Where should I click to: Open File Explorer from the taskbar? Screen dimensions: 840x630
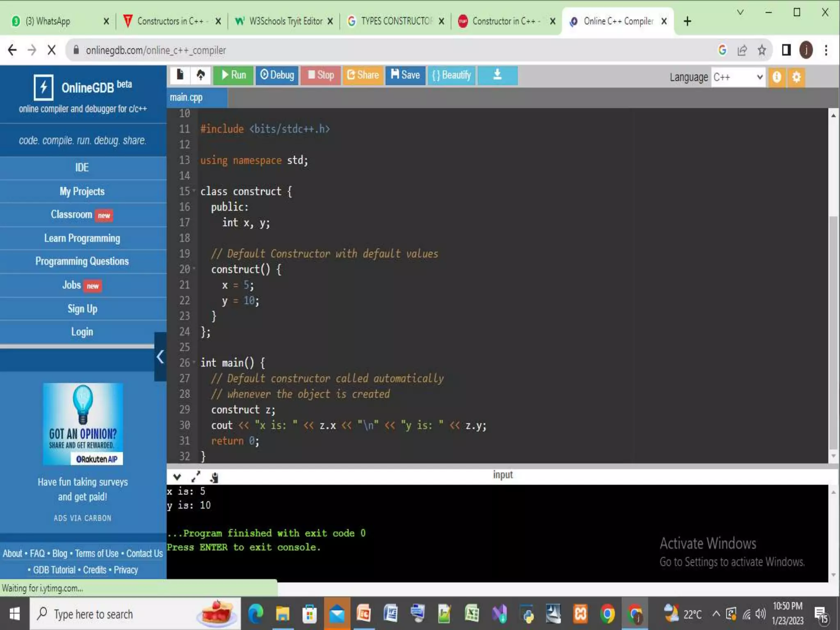click(x=282, y=614)
